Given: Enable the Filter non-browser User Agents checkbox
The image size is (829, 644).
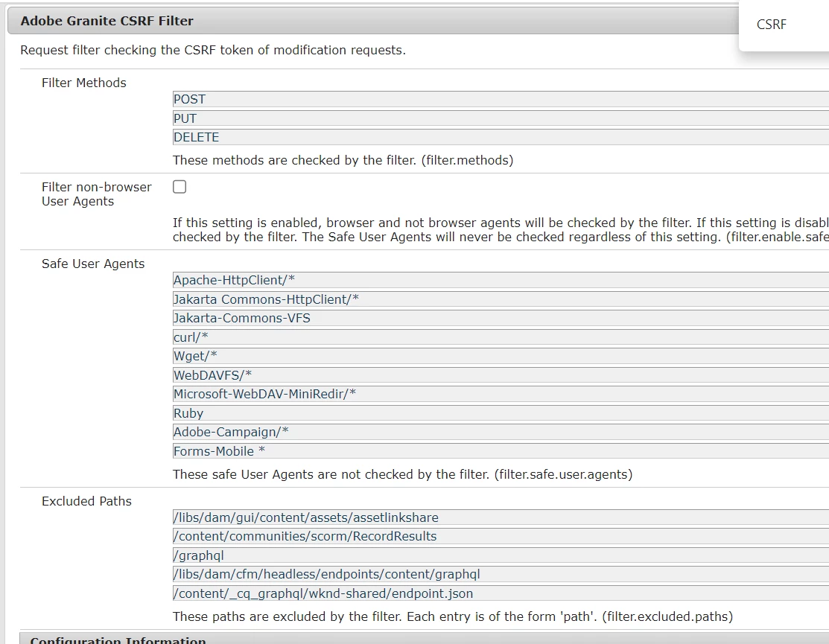Looking at the screenshot, I should pyautogui.click(x=180, y=187).
